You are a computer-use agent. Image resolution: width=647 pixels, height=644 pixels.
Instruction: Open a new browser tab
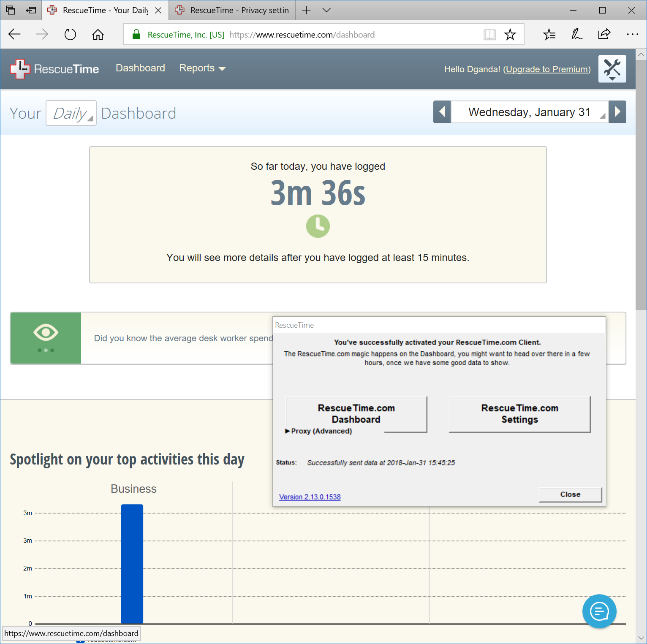[x=307, y=10]
